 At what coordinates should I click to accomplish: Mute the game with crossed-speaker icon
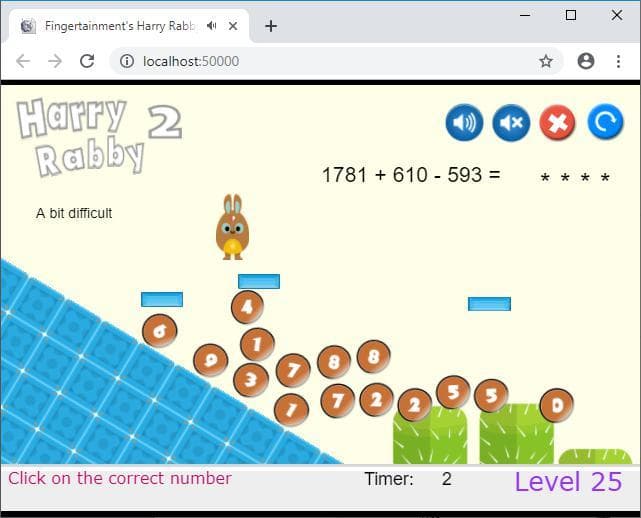511,122
